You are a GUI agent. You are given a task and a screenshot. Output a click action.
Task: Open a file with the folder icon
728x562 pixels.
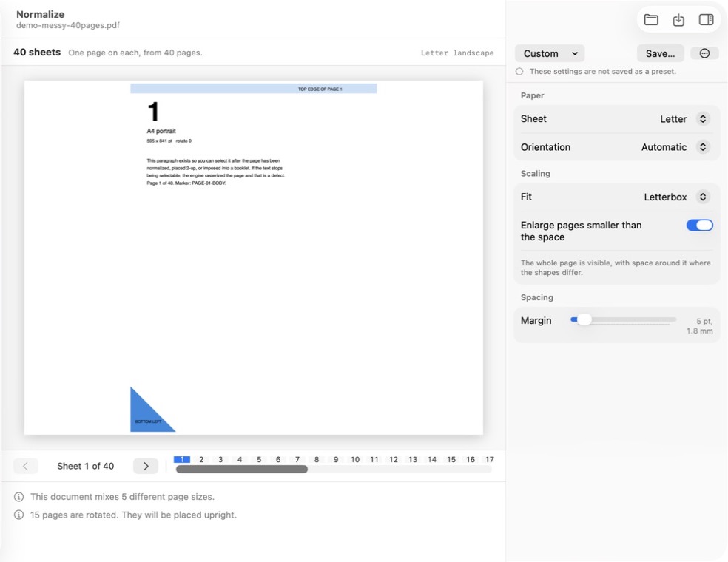point(651,19)
